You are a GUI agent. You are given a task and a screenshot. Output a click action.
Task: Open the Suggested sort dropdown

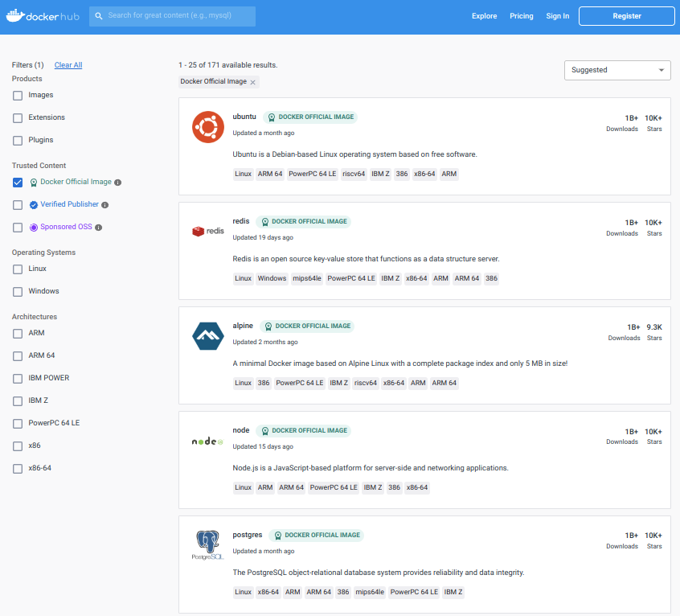[x=617, y=70]
